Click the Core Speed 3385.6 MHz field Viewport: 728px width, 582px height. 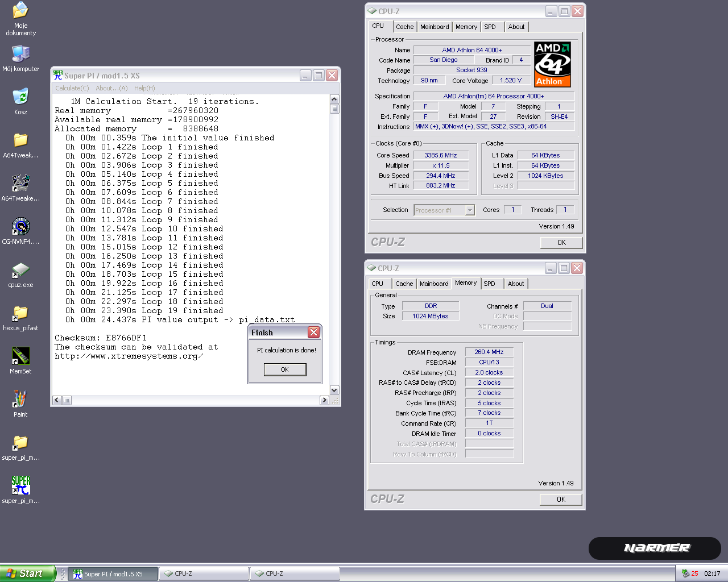click(441, 155)
